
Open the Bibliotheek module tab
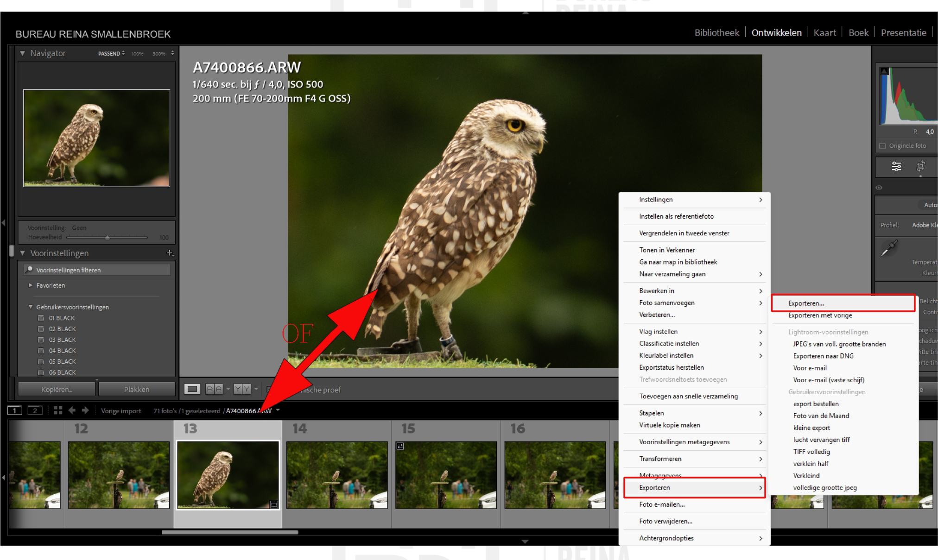point(716,33)
